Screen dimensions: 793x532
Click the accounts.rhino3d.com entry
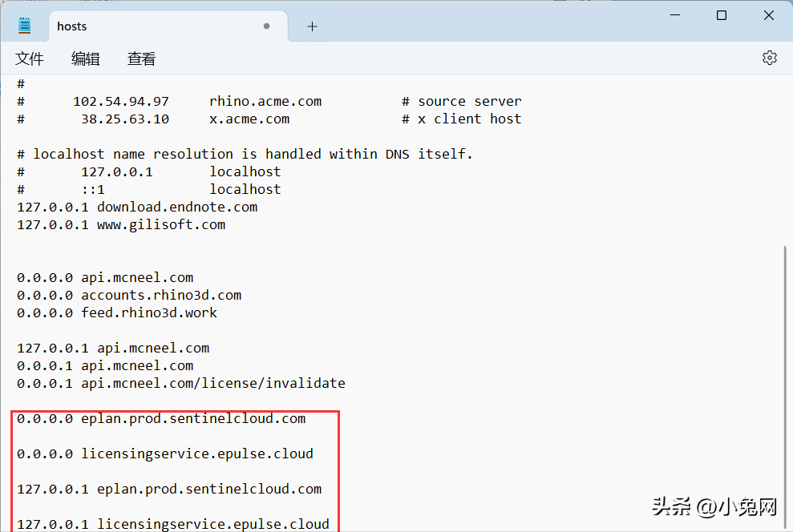[160, 295]
